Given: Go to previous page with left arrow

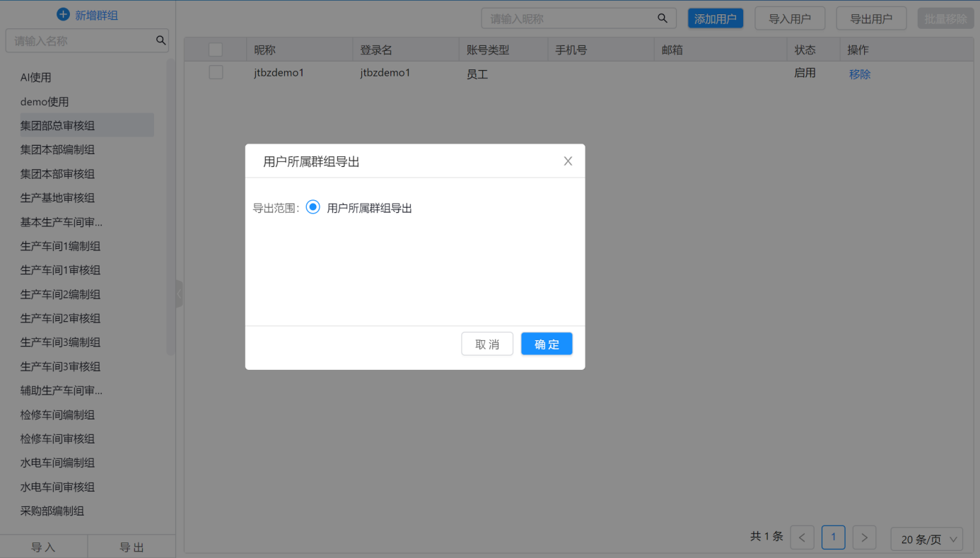Looking at the screenshot, I should point(802,538).
